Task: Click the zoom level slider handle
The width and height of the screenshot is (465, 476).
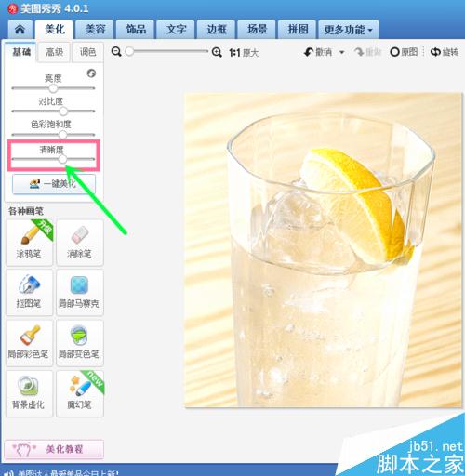Action: point(129,51)
